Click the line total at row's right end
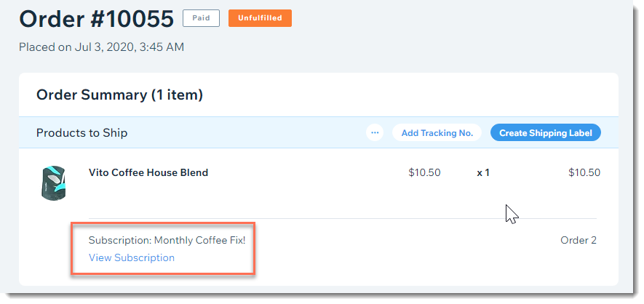Screen dimensions: 644x304 [584, 172]
